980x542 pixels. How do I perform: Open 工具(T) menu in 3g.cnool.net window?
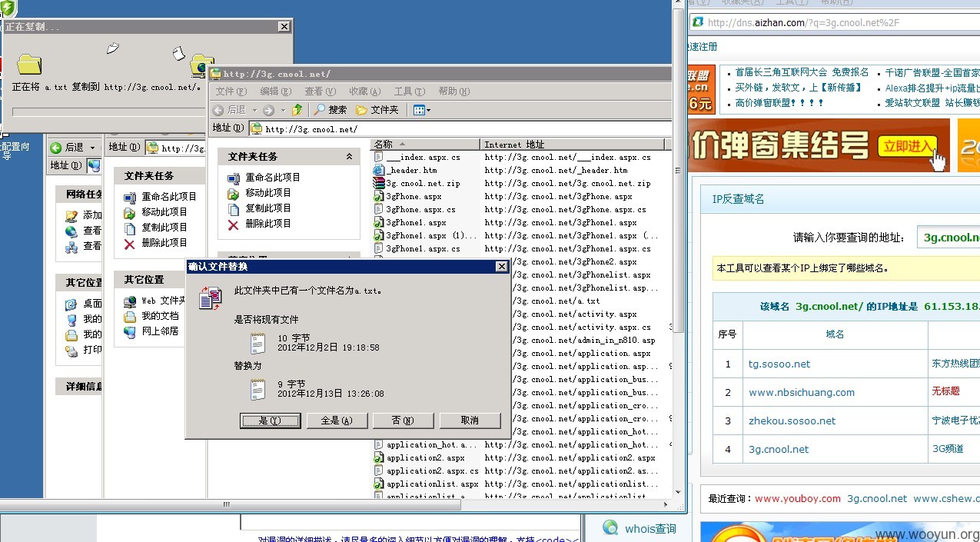[409, 91]
